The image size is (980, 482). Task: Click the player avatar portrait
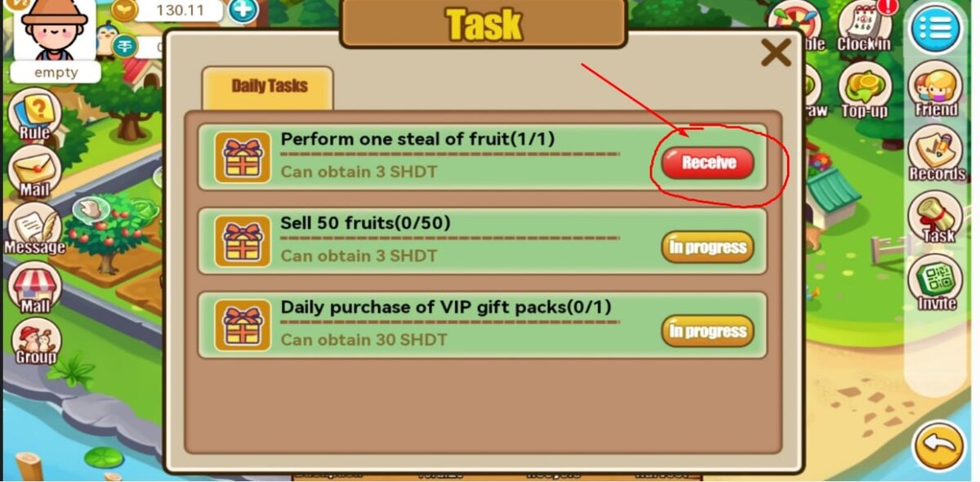55,31
